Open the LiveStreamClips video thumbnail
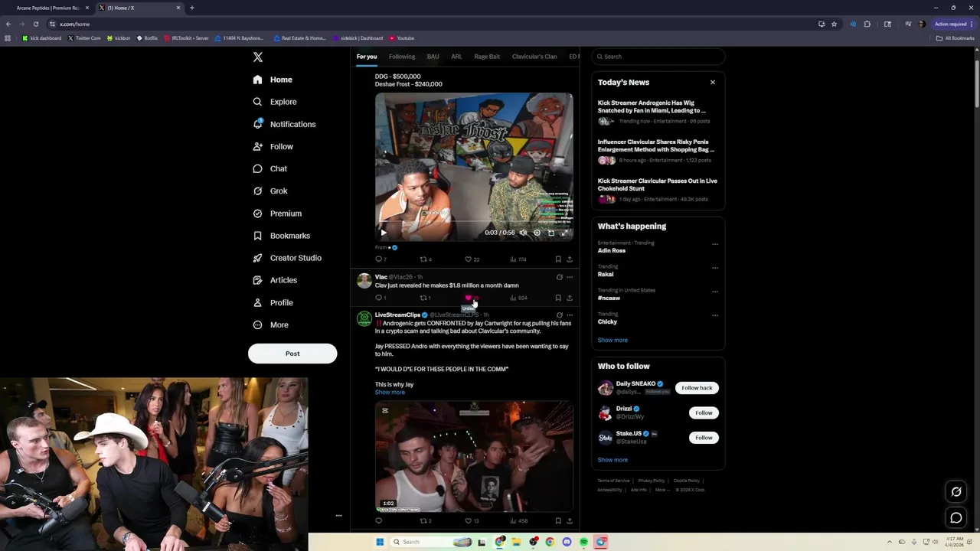 pos(474,456)
